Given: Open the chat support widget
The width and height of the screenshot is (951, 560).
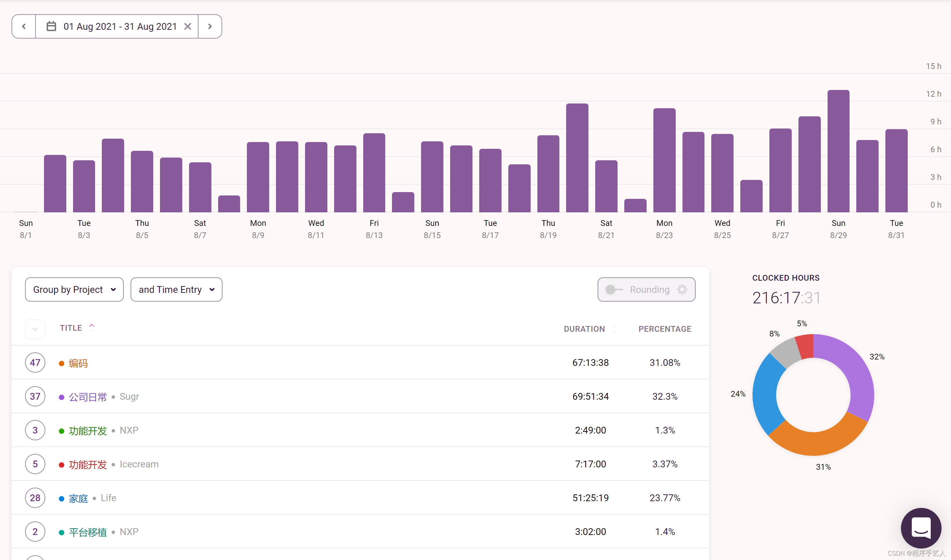Looking at the screenshot, I should click(x=921, y=528).
